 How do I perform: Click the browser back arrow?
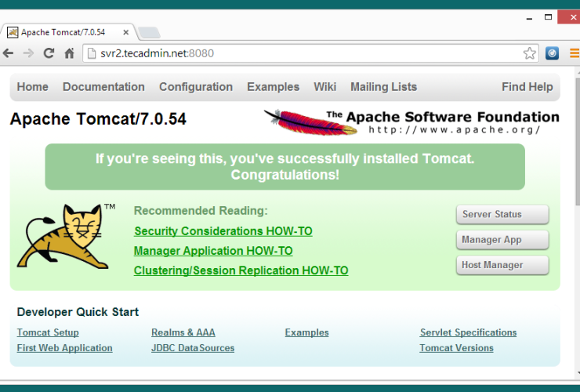point(9,53)
